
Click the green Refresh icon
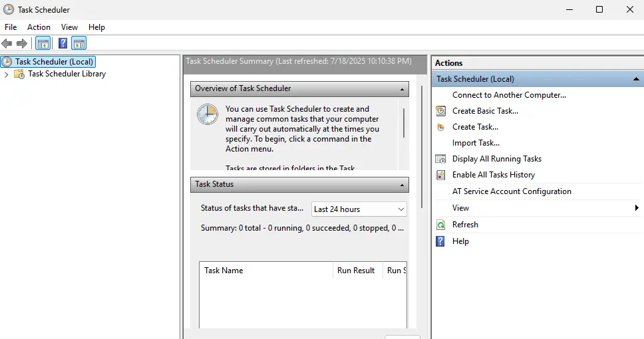point(440,225)
